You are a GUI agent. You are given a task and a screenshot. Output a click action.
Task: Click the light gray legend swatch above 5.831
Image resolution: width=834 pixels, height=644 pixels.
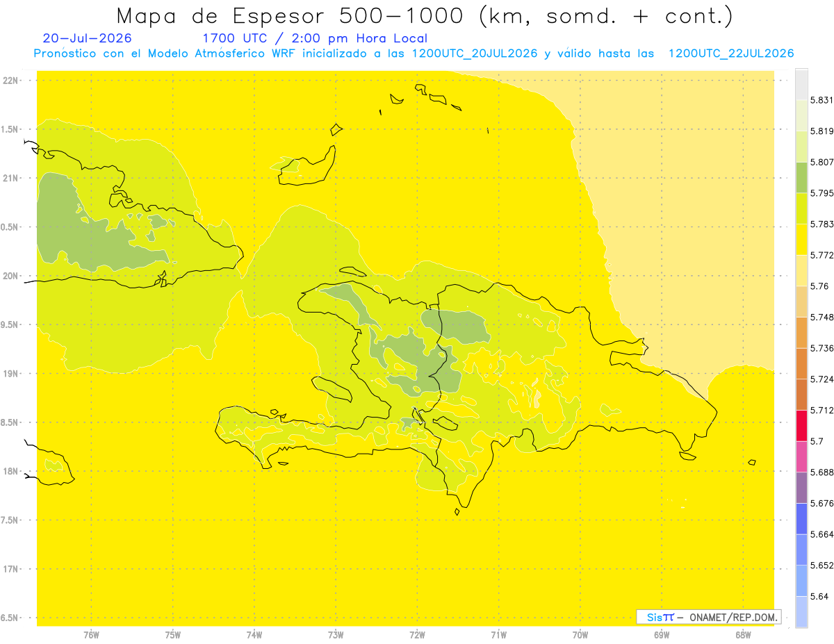pos(801,84)
